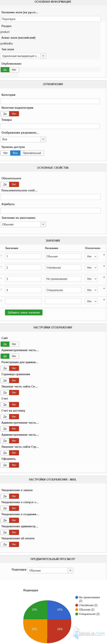Click the Название поля input containing Подкладка
The width and height of the screenshot is (107, 644).
tap(51, 19)
